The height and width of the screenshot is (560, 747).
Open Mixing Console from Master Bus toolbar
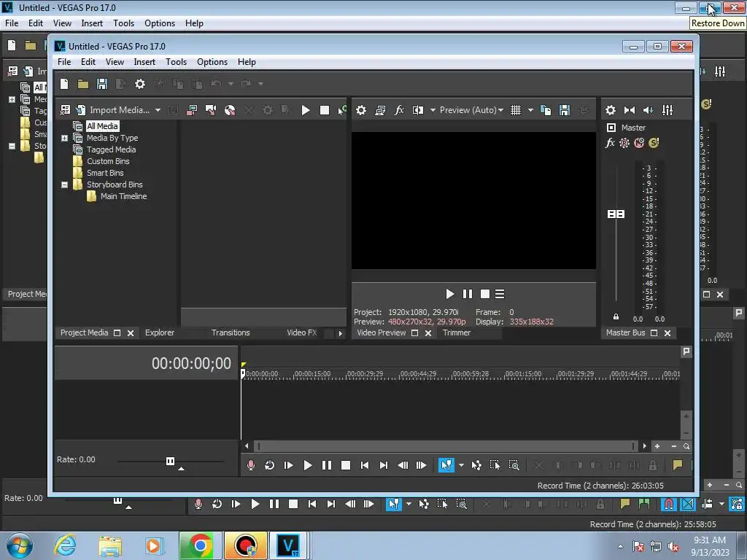667,110
